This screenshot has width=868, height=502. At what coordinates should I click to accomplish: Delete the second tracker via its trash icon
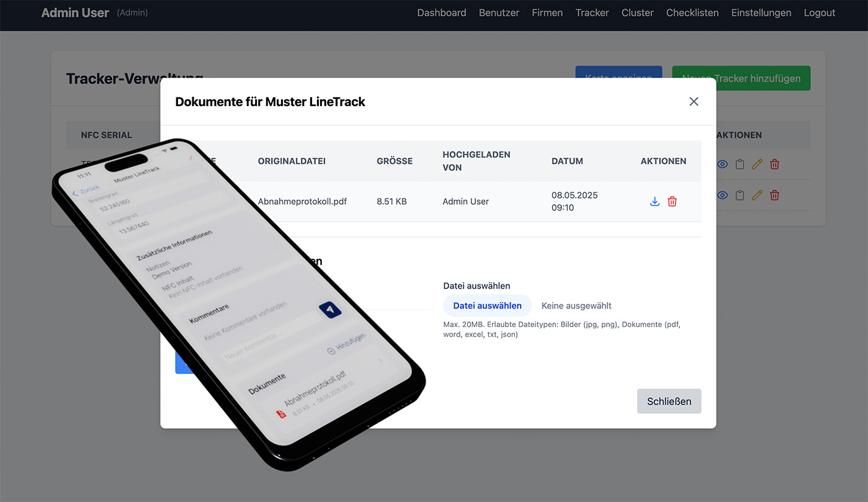tap(774, 195)
